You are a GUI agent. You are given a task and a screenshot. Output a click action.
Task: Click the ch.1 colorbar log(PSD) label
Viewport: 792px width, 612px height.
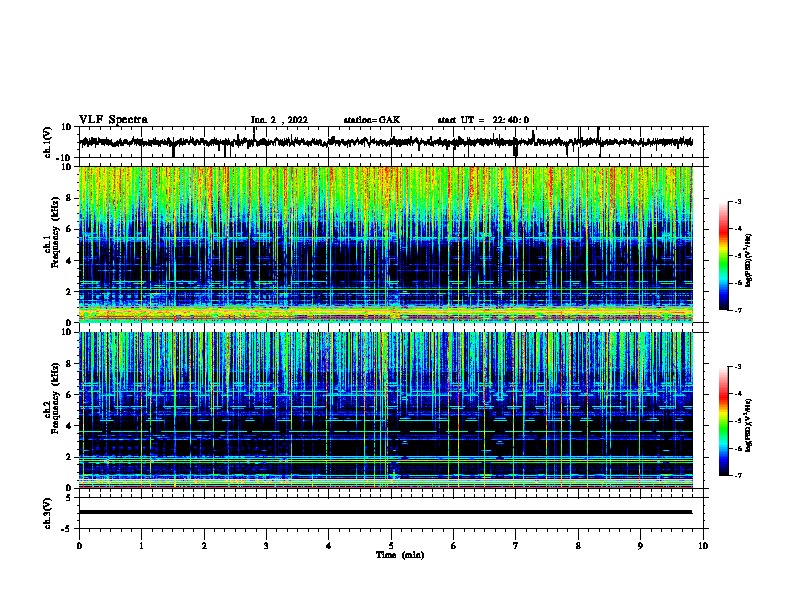click(749, 260)
